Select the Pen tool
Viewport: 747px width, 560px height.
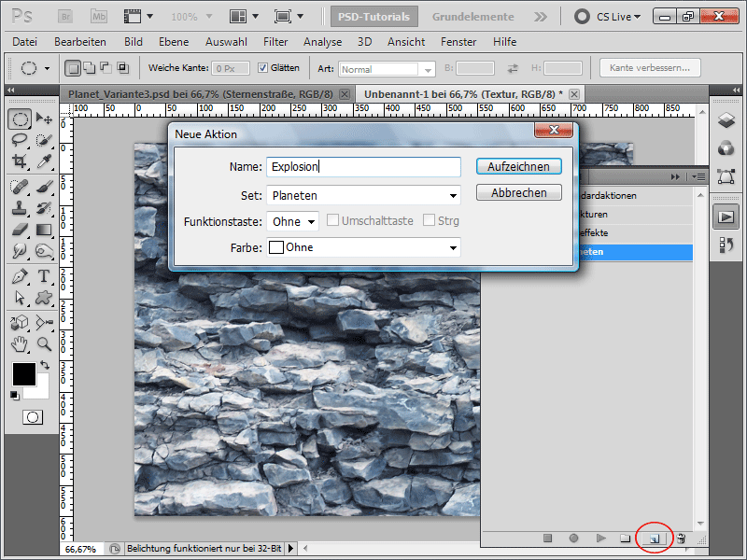pos(20,276)
